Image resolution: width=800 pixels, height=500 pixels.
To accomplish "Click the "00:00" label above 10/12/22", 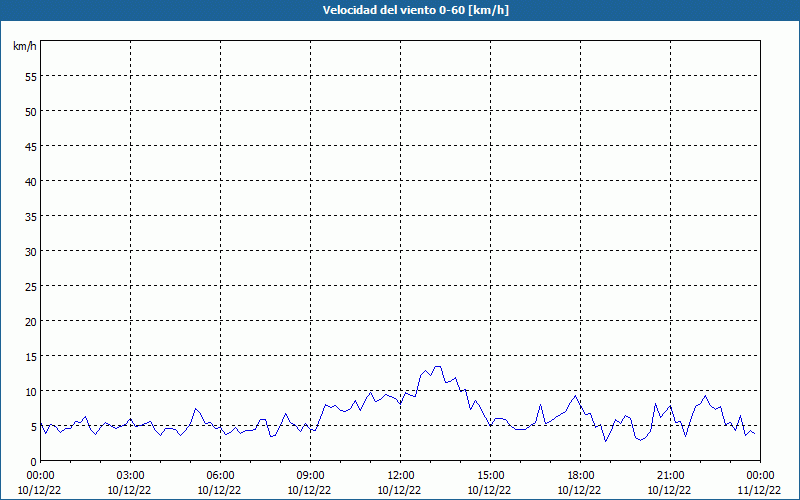I will click(x=40, y=476).
